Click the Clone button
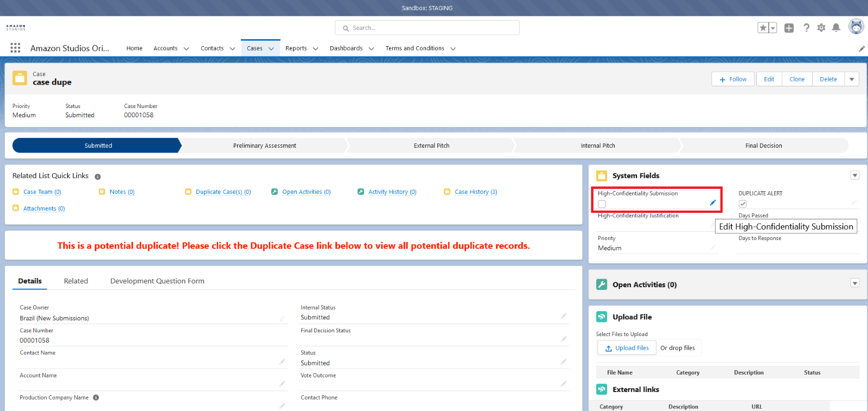868x411 pixels. pyautogui.click(x=797, y=79)
